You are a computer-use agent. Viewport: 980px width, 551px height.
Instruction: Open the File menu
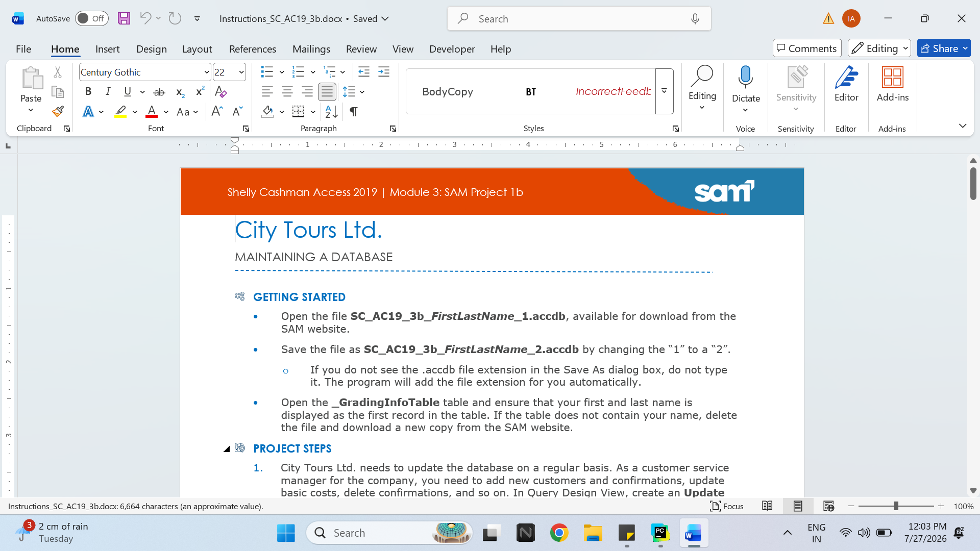click(x=23, y=49)
